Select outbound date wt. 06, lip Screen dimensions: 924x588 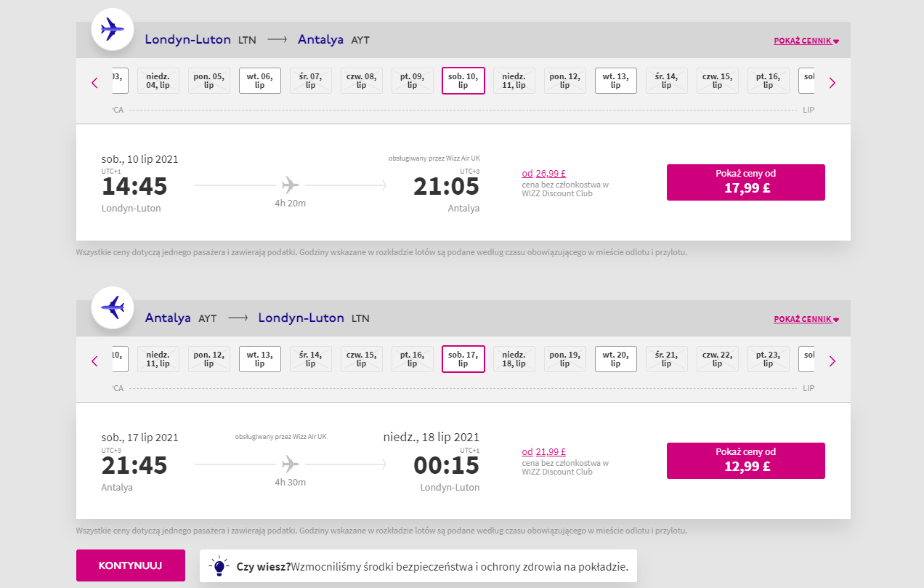[259, 81]
